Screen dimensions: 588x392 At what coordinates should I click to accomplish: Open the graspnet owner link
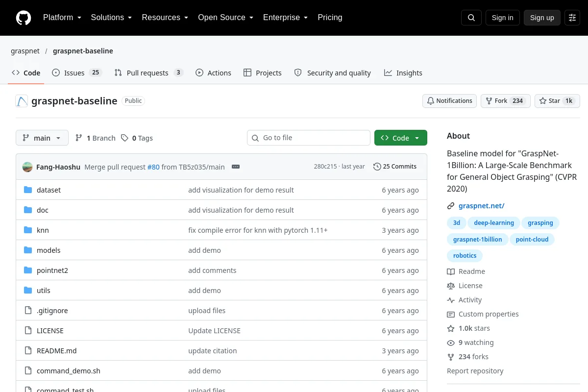click(x=25, y=51)
